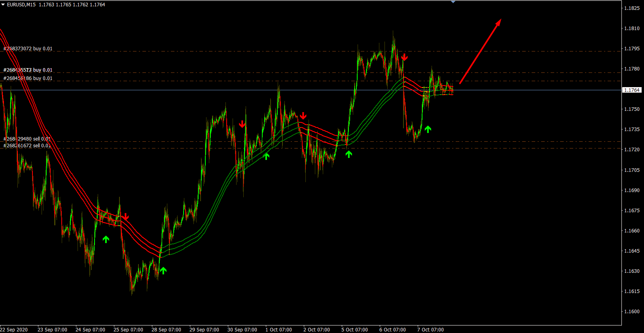This screenshot has width=644, height=333.
Task: Select the red sell arrow above 6 Oct candles
Action: click(404, 57)
